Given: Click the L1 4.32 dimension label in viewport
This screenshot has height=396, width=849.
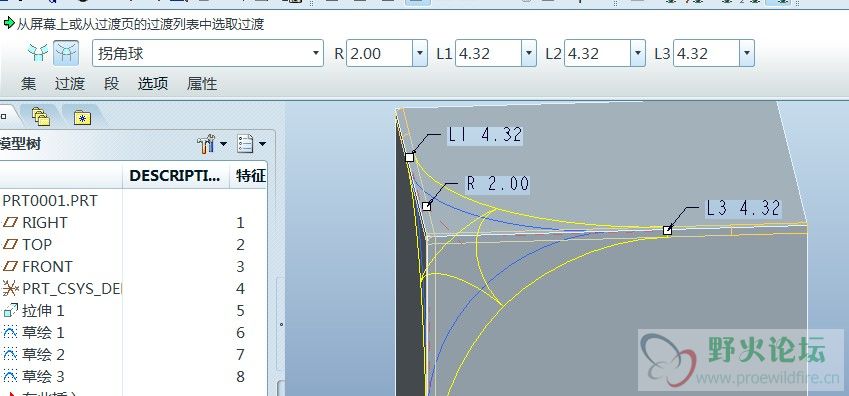Looking at the screenshot, I should (x=485, y=134).
